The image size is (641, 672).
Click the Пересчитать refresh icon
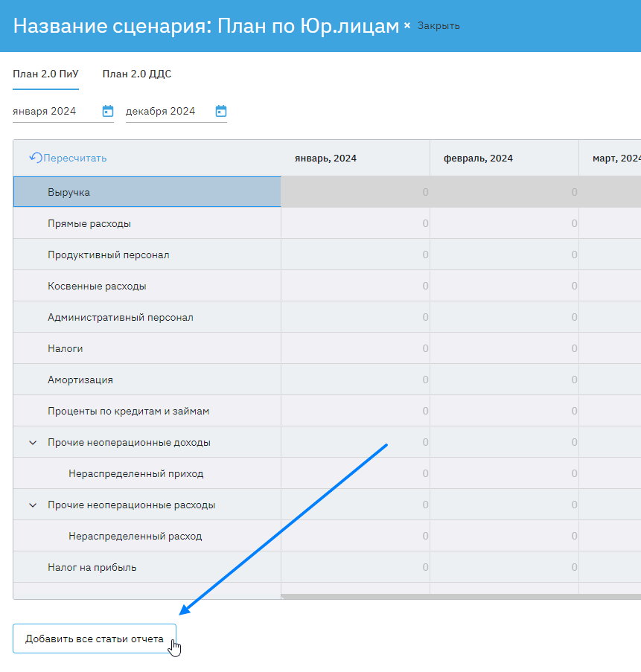coord(35,158)
